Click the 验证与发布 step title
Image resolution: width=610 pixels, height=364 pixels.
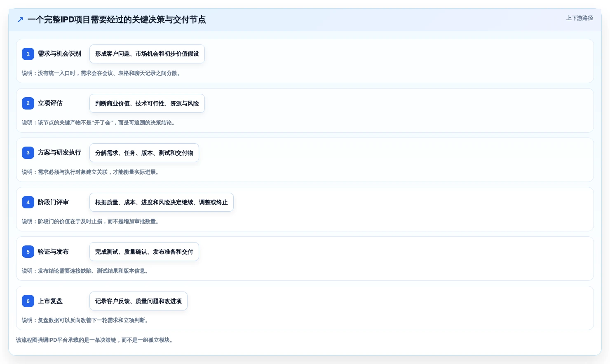tap(53, 252)
